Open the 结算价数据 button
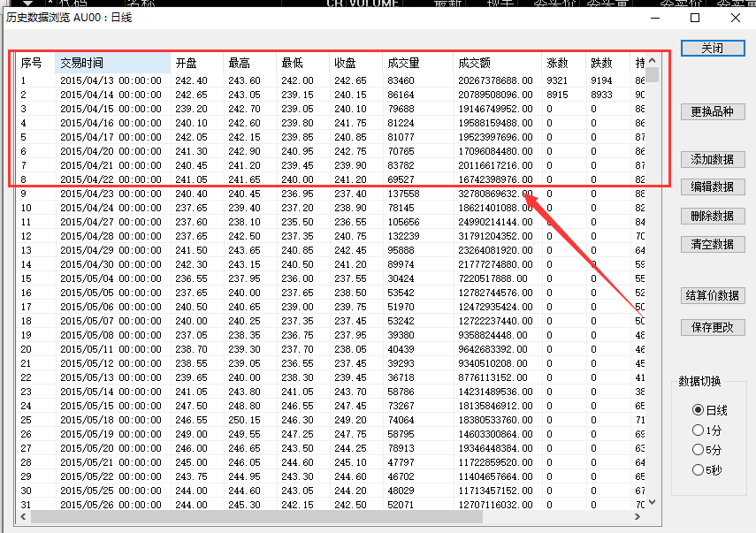This screenshot has height=533, width=756. [713, 295]
